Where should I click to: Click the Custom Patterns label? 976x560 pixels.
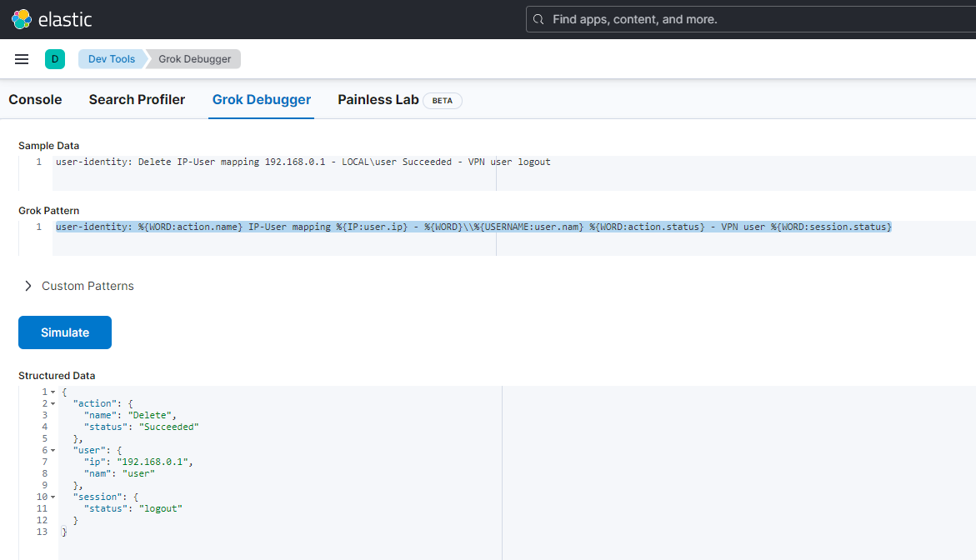tap(88, 286)
